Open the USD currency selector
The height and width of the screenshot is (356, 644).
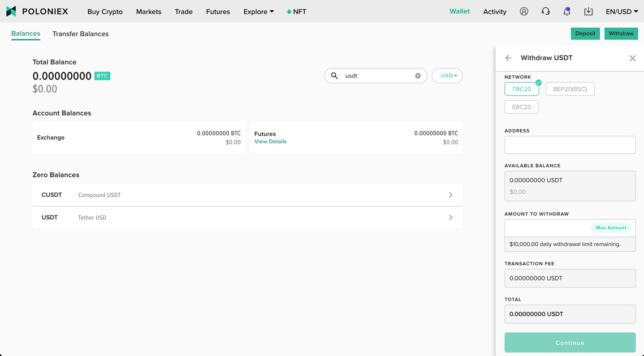tap(447, 76)
